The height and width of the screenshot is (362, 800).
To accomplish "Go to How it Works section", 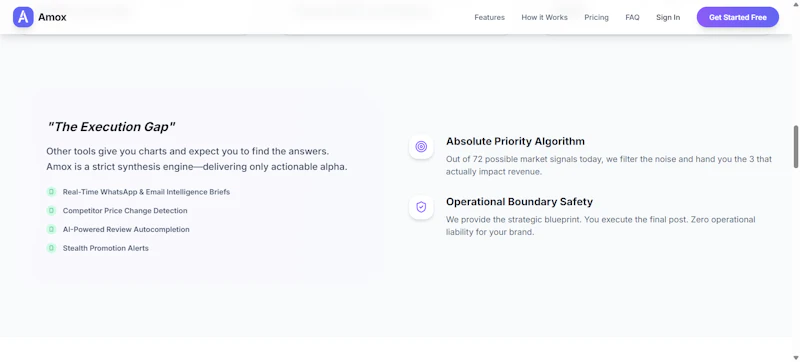I will pyautogui.click(x=544, y=17).
